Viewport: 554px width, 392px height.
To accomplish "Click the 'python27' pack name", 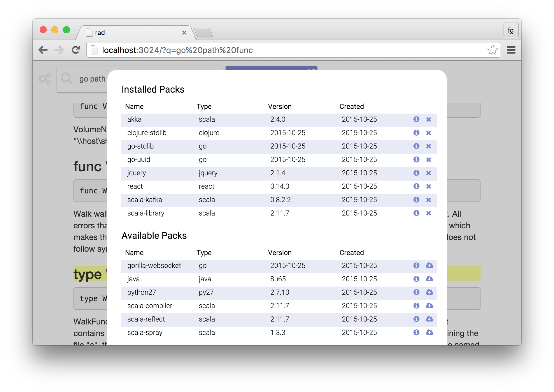I will [141, 292].
